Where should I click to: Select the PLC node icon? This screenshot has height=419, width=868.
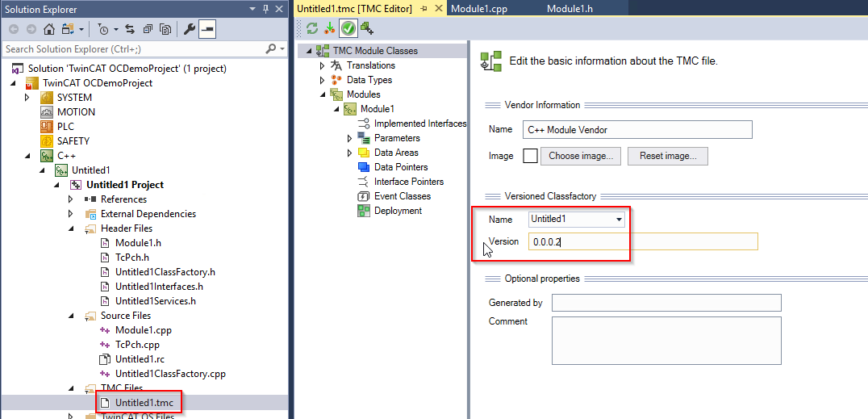point(47,127)
